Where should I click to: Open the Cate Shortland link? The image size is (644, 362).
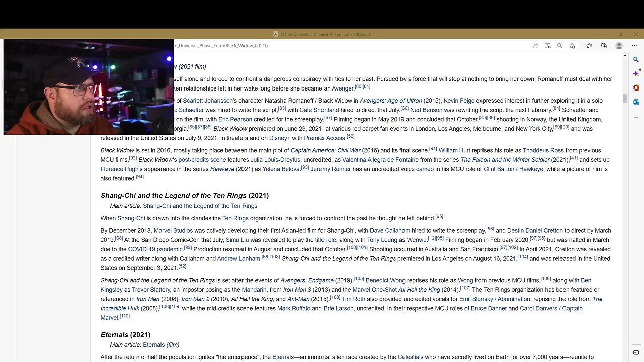(319, 110)
